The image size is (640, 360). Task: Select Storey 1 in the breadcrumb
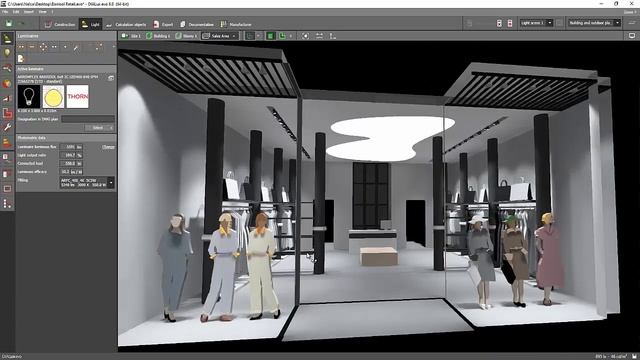coord(186,36)
